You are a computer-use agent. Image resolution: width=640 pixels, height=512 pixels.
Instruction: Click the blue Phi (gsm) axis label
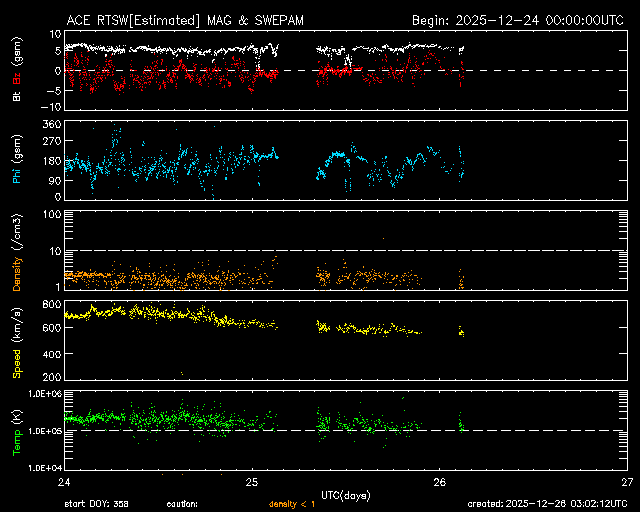click(16, 162)
